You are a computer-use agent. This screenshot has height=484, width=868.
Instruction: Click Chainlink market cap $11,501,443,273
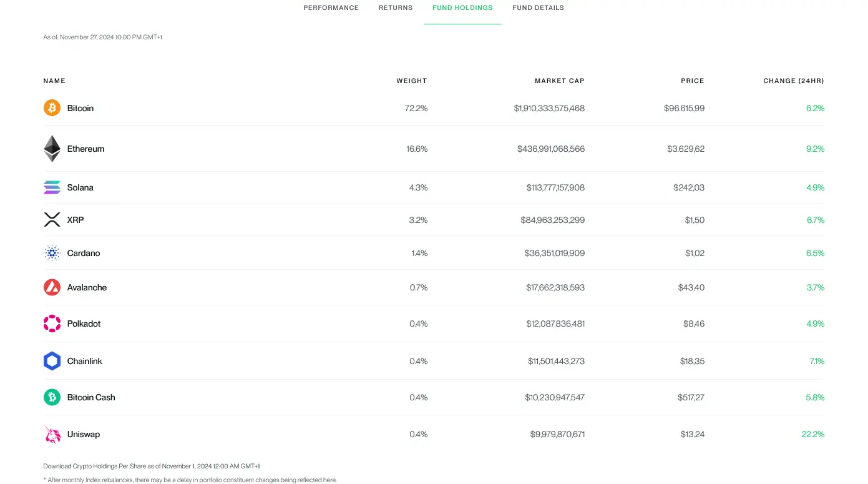[556, 361]
